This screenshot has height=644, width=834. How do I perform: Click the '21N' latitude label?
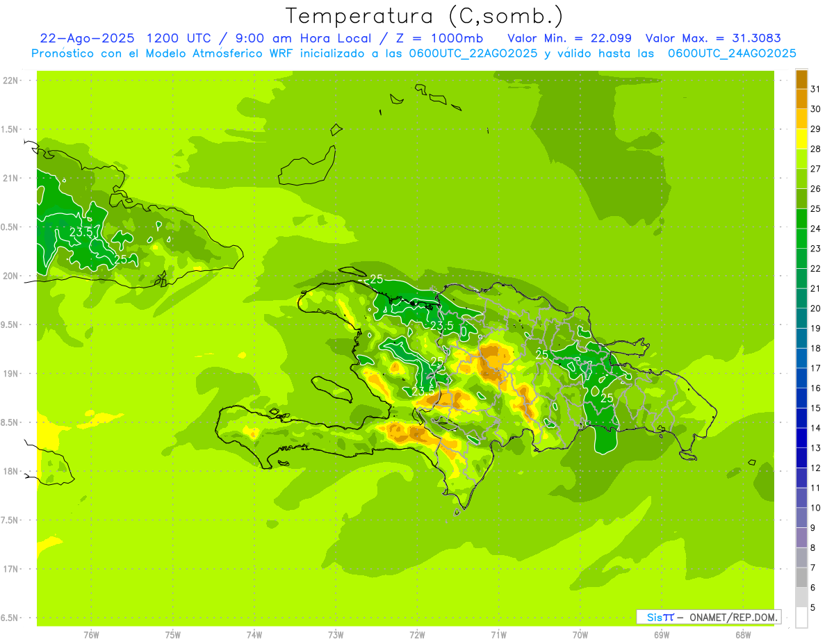[10, 178]
